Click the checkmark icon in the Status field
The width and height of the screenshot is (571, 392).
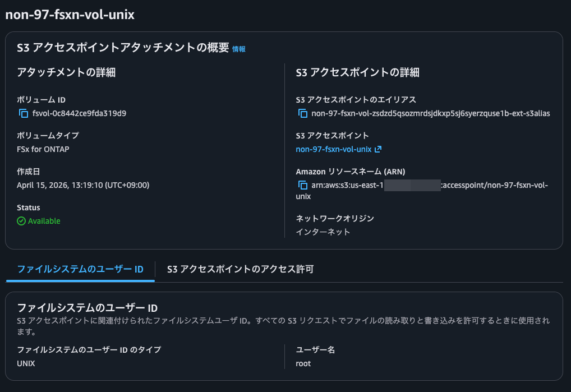point(21,221)
